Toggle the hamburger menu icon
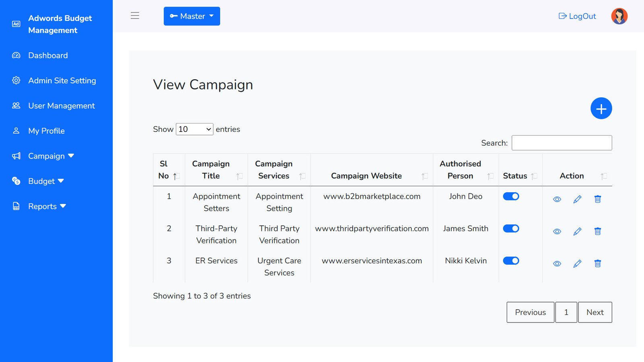The height and width of the screenshot is (362, 644). 135,16
